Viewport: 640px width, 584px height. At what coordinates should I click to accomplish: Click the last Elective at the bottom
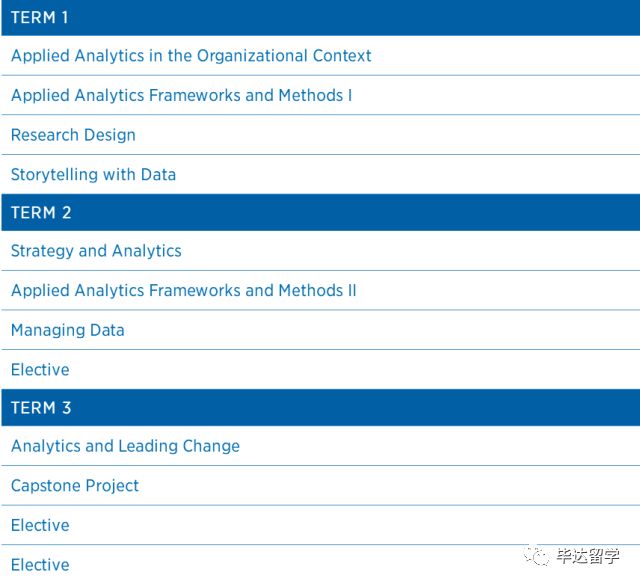coord(40,565)
